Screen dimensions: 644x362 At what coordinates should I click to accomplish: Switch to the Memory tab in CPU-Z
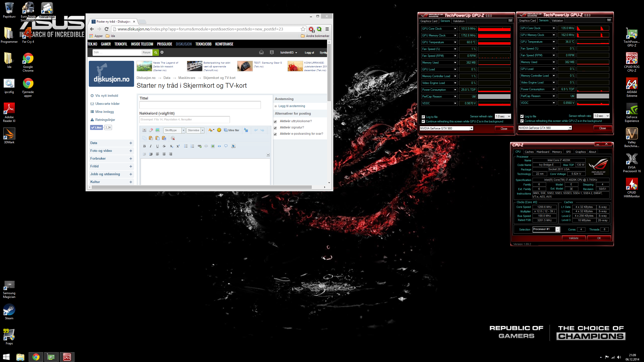(x=557, y=152)
